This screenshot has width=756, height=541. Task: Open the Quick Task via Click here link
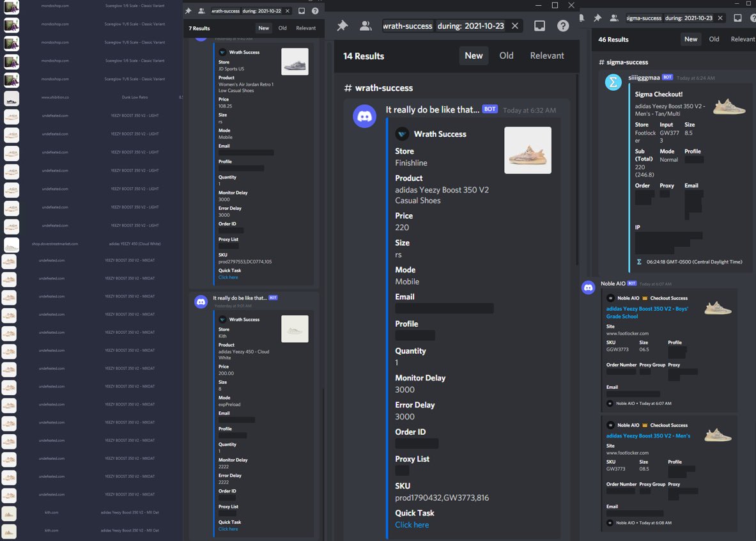(412, 525)
